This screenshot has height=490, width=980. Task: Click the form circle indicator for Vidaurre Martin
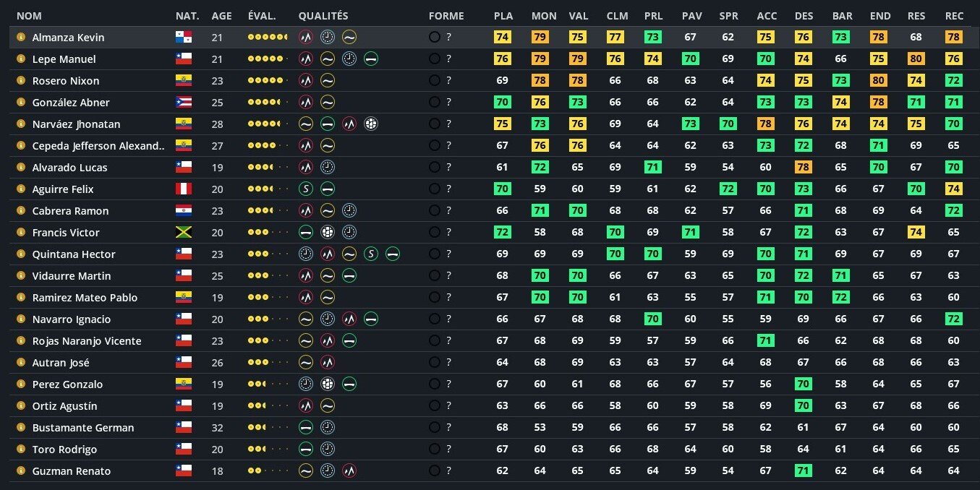click(x=434, y=276)
